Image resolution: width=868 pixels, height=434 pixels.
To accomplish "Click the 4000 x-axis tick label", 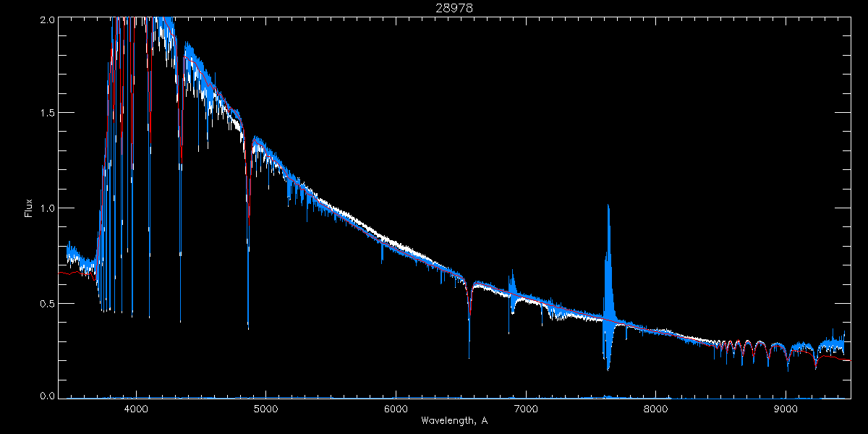I will (136, 409).
